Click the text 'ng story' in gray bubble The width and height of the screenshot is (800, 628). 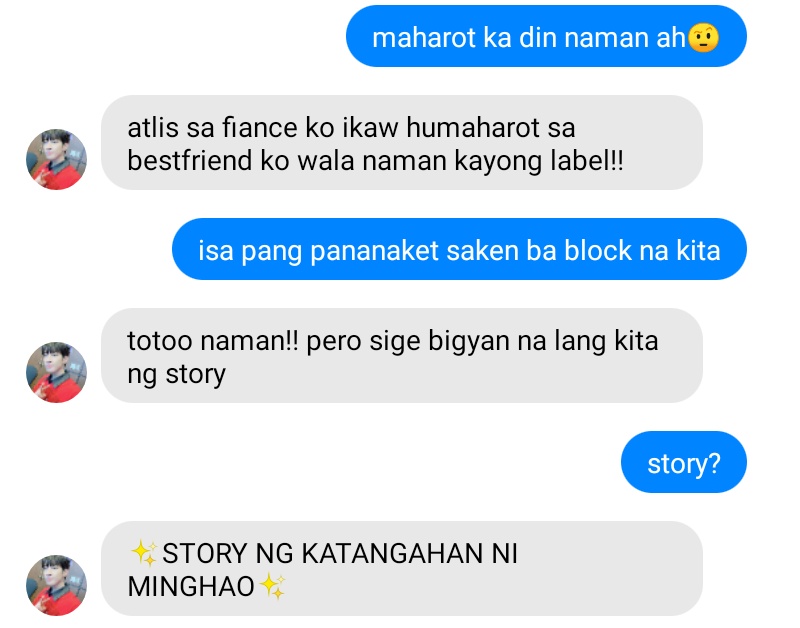coord(177,375)
